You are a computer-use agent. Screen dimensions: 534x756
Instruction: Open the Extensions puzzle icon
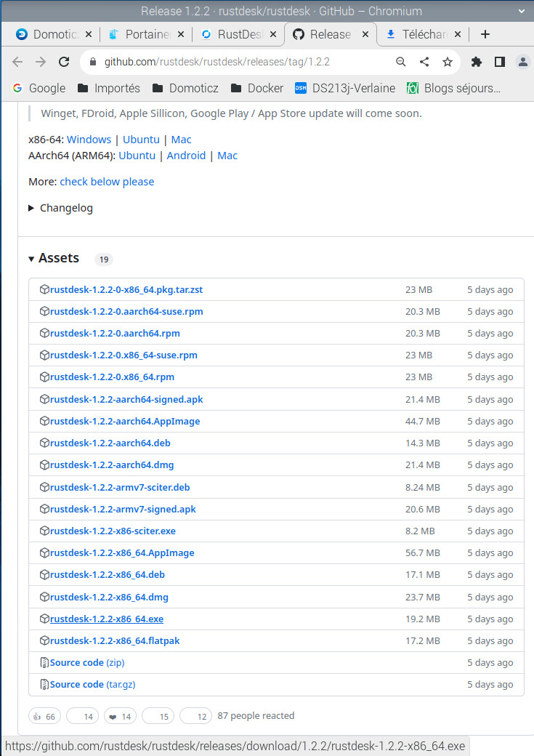coord(477,62)
